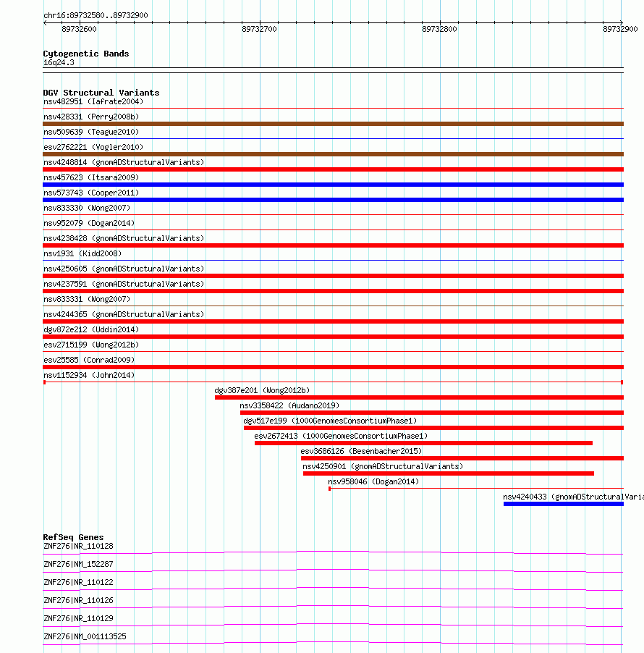Click the chr16:89732580..89732900 region label

96,15
